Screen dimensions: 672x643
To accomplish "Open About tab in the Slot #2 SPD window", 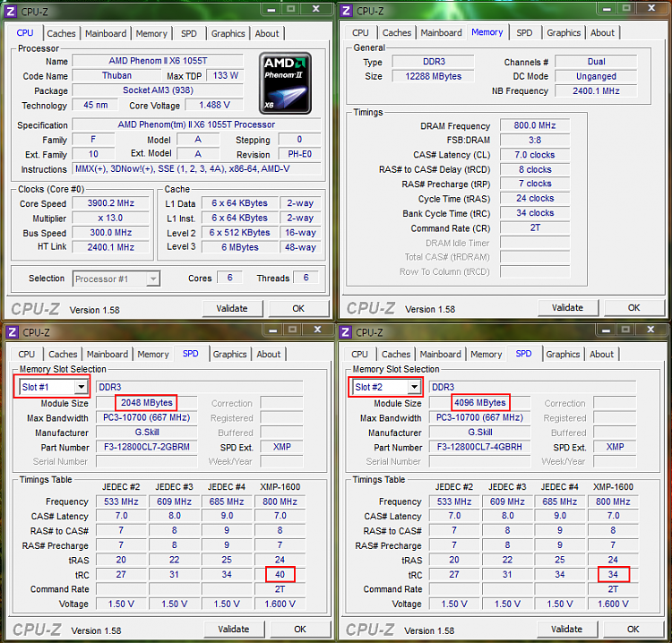I will 602,354.
